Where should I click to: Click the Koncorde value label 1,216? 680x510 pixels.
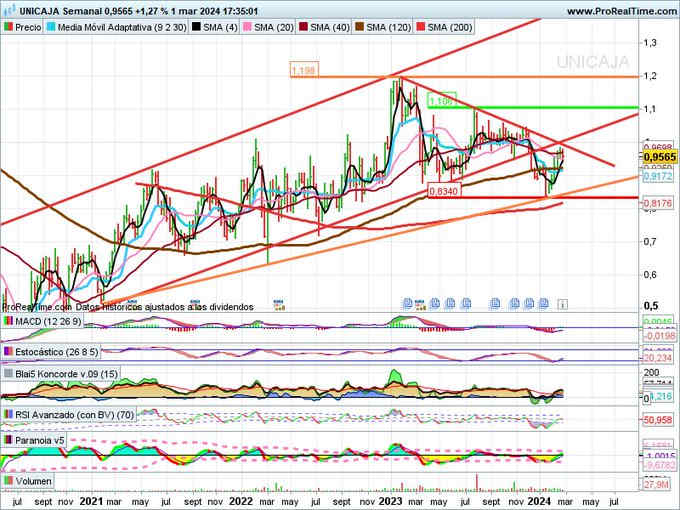coord(661,396)
